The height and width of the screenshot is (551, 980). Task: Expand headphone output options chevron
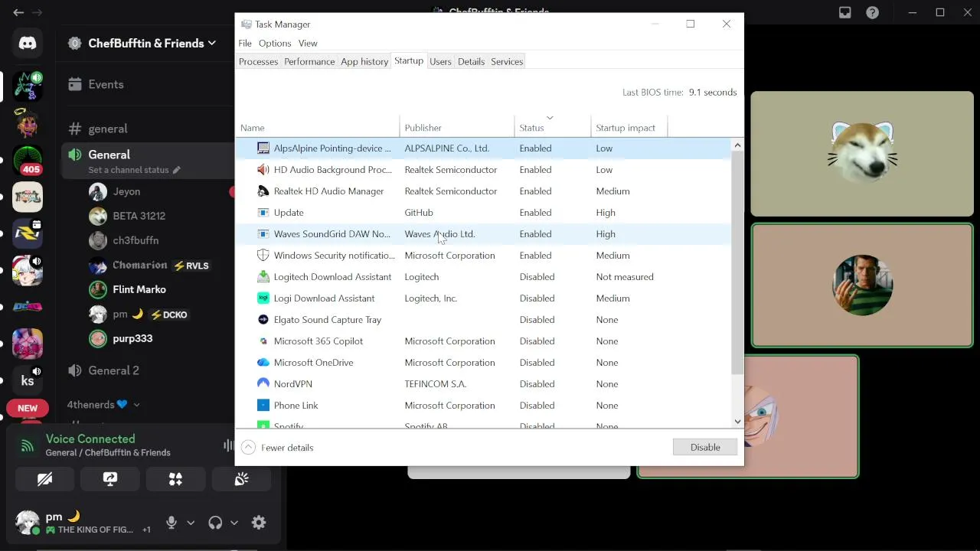[234, 523]
